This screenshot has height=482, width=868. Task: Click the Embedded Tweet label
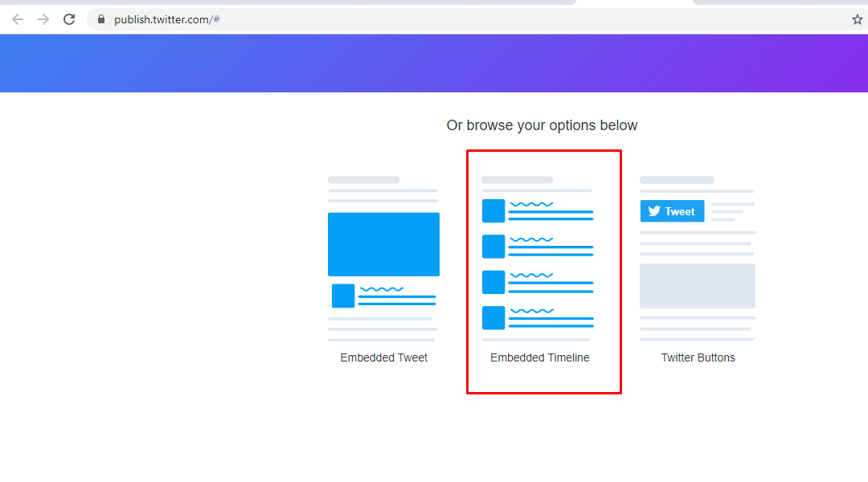[383, 357]
